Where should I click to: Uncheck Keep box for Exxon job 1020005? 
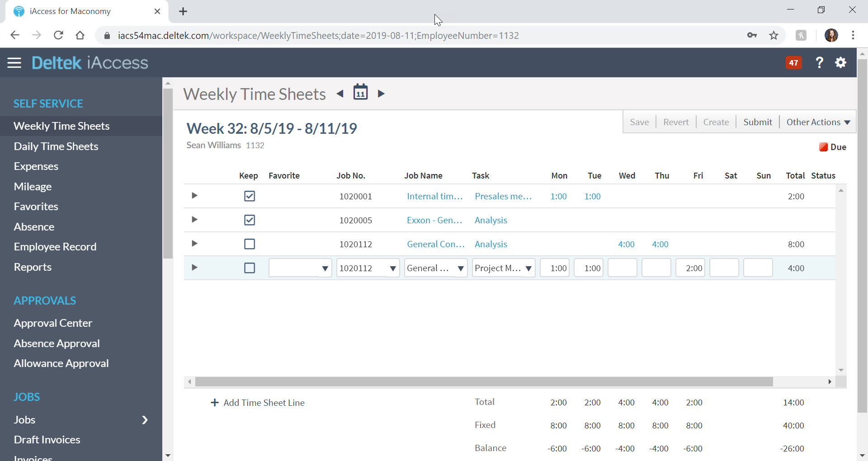[x=249, y=220]
